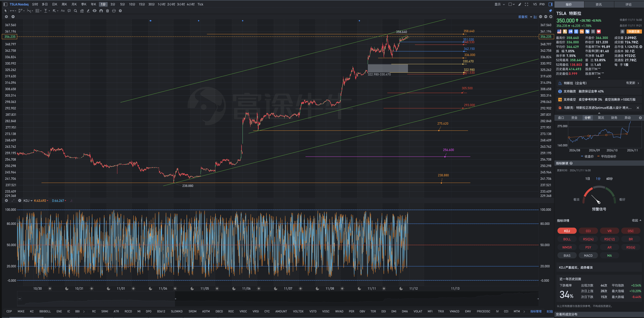Open the VS compare function

(535, 4)
